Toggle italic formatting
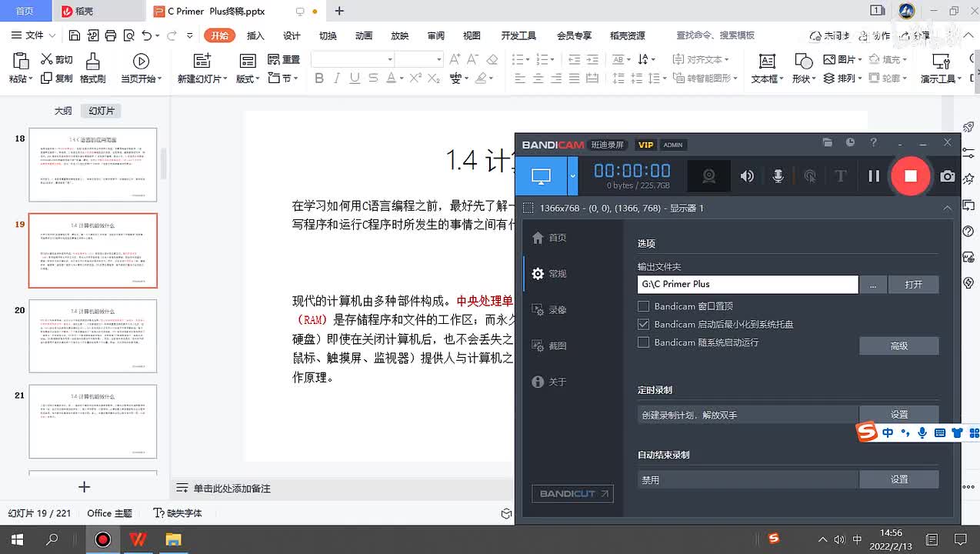Screen dimensions: 980x554 [336, 78]
